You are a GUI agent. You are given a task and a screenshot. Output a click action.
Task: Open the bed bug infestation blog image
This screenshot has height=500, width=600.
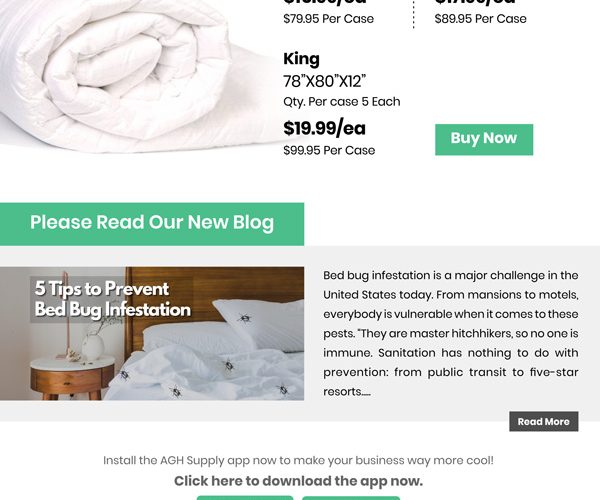click(152, 334)
